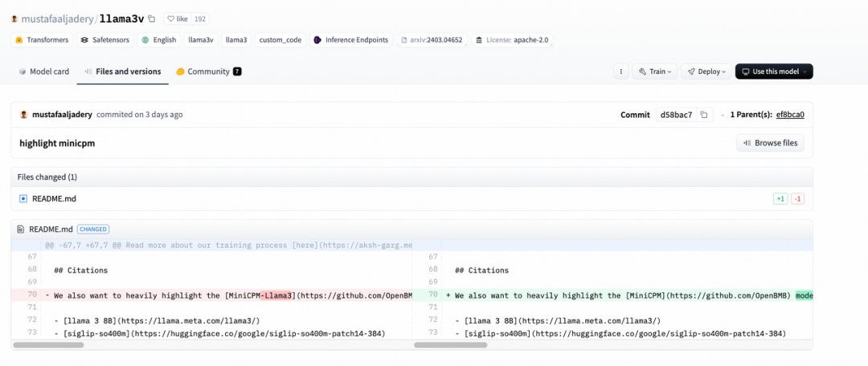Click the README.md modified file icon
Viewport: 868px width, 366px height.
pos(23,198)
